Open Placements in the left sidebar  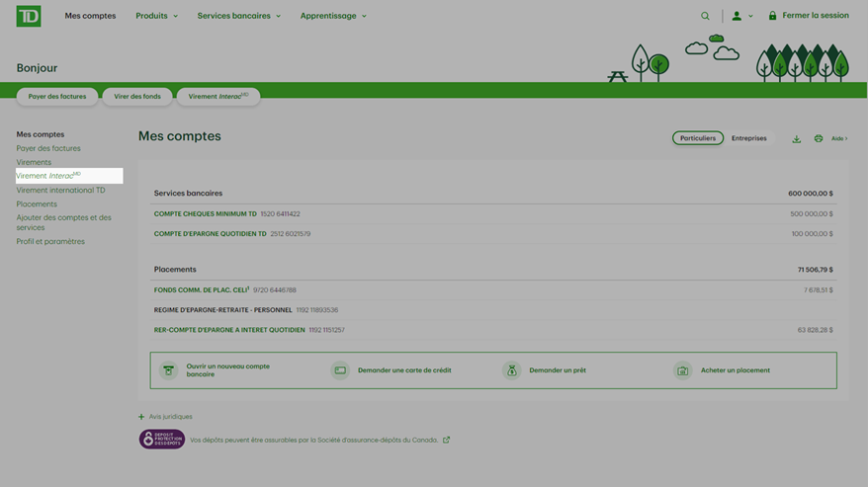pos(37,204)
